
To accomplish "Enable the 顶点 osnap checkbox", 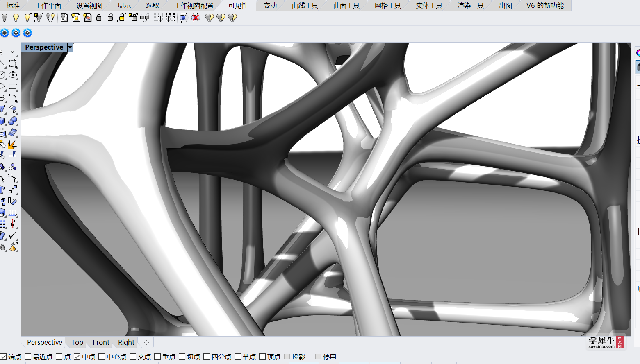I will pos(262,357).
